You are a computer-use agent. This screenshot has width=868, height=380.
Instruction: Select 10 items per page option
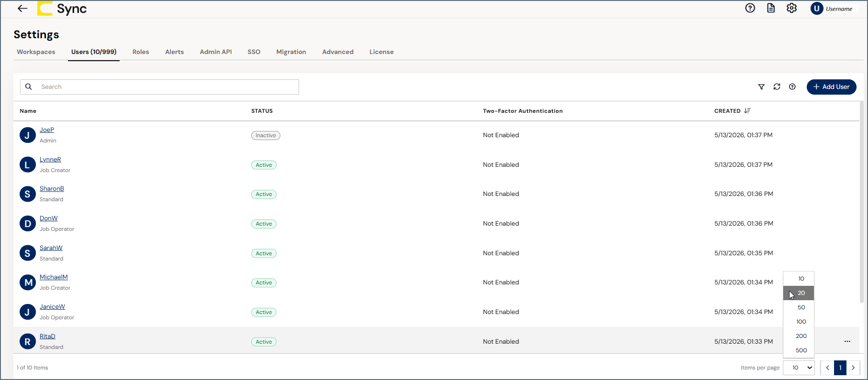click(x=799, y=279)
